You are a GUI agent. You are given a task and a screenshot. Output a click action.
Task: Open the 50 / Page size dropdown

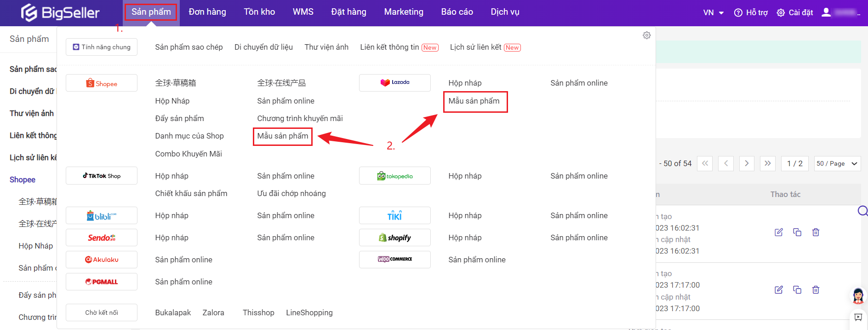tap(837, 163)
